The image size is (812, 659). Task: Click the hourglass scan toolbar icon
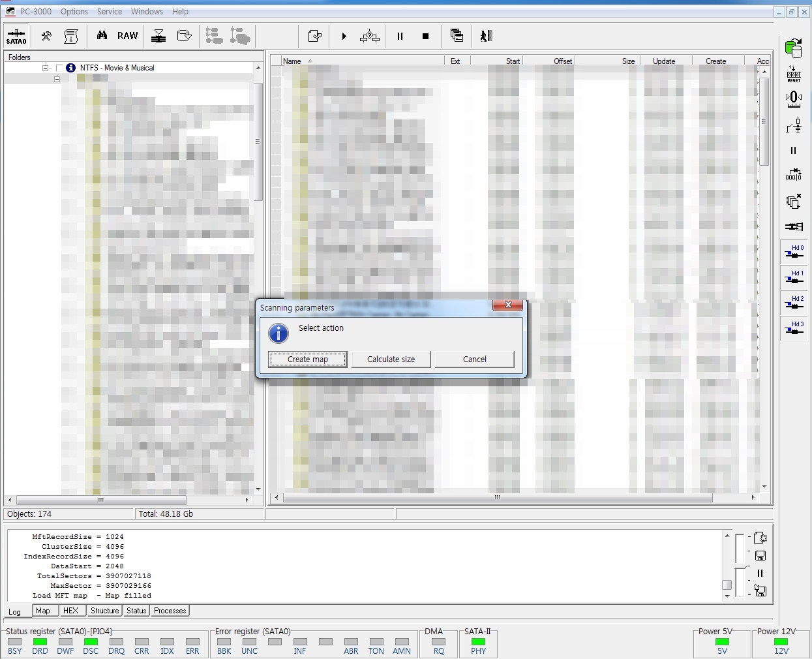tap(158, 36)
